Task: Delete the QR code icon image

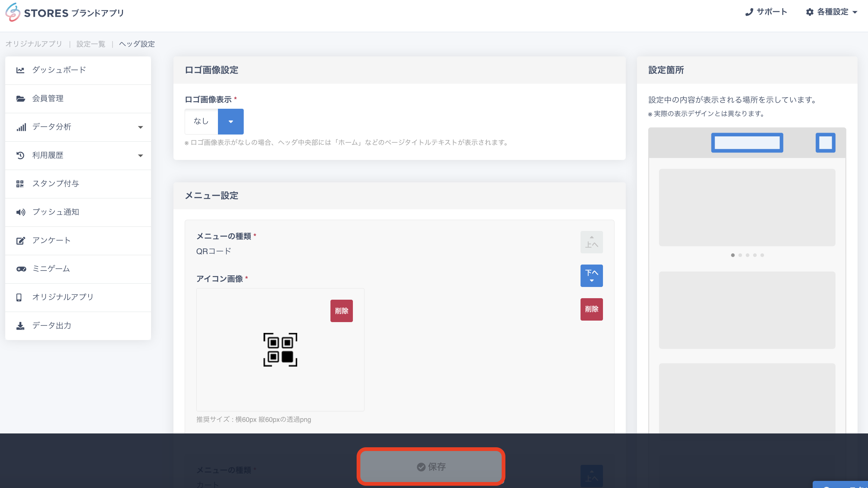Action: pyautogui.click(x=341, y=311)
